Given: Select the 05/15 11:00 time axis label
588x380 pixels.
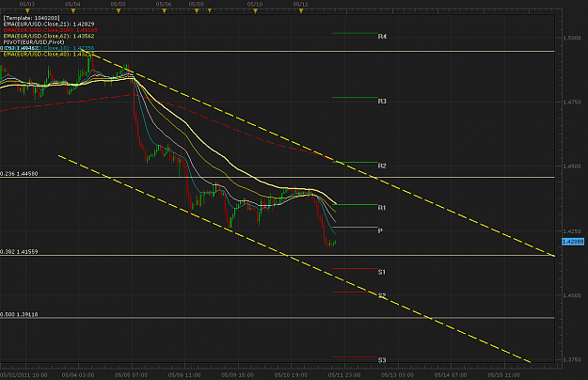Looking at the screenshot, I should [x=503, y=374].
